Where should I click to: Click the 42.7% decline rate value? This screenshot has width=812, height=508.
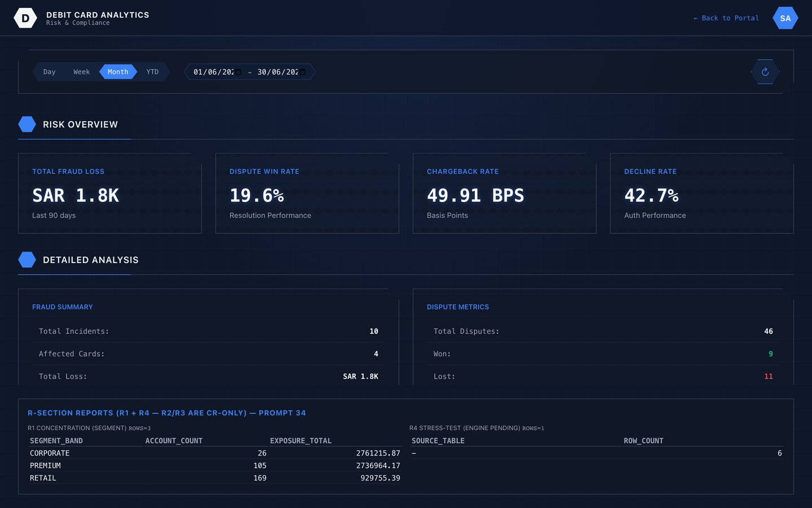(651, 195)
